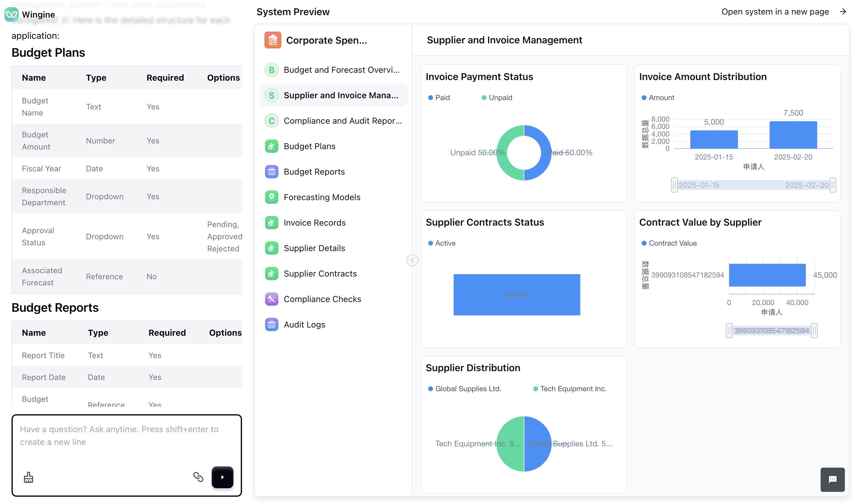Click the Corporate Spending app logo icon
Viewport: 857px width, 504px height.
click(272, 40)
